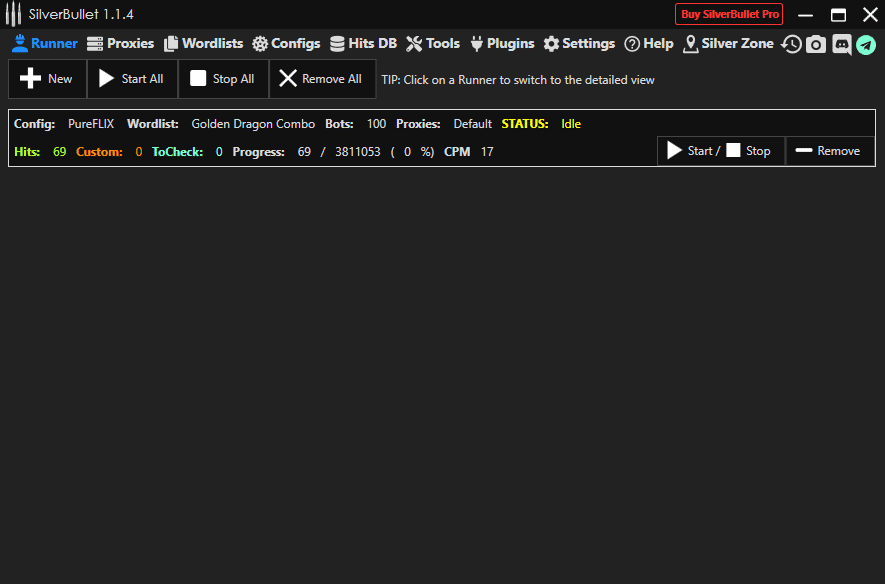This screenshot has height=584, width=885.
Task: Open the Settings tab
Action: 579,43
